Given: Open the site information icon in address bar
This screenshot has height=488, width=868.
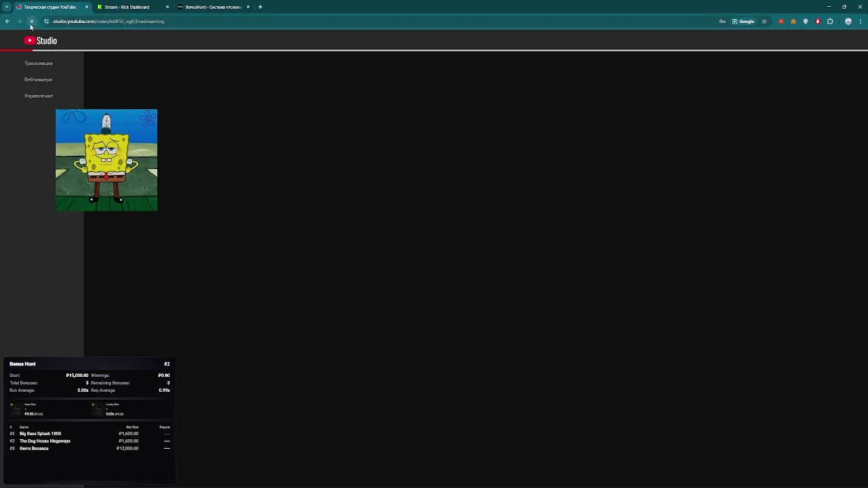Looking at the screenshot, I should pyautogui.click(x=46, y=22).
